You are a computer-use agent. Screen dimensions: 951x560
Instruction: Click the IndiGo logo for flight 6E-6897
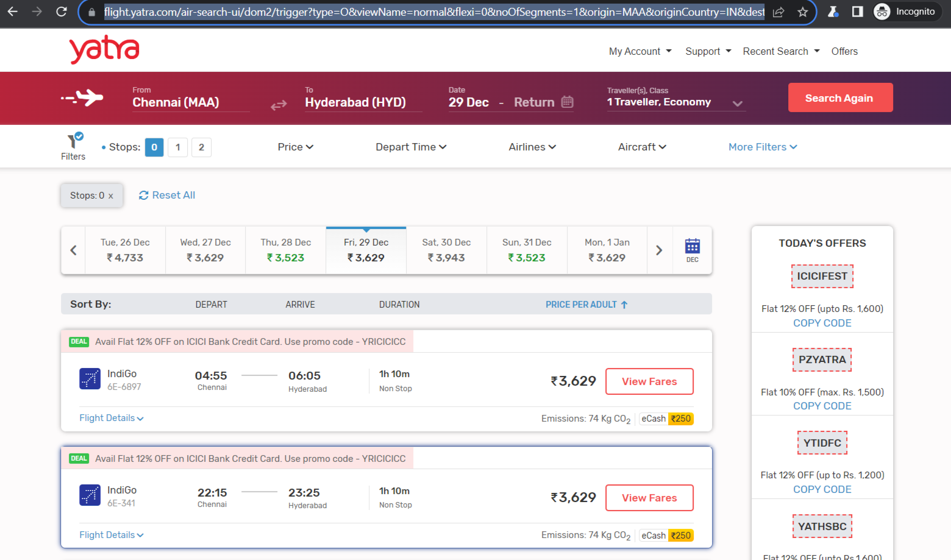pyautogui.click(x=90, y=378)
